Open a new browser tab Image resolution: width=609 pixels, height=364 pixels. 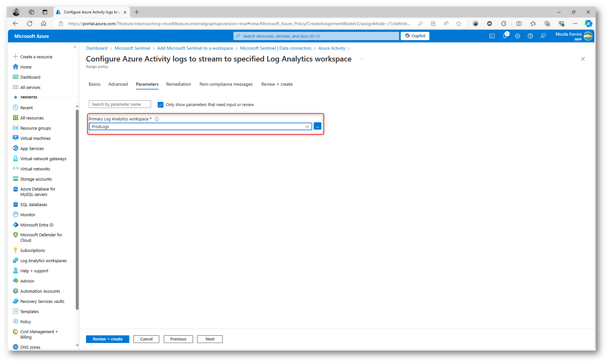137,12
